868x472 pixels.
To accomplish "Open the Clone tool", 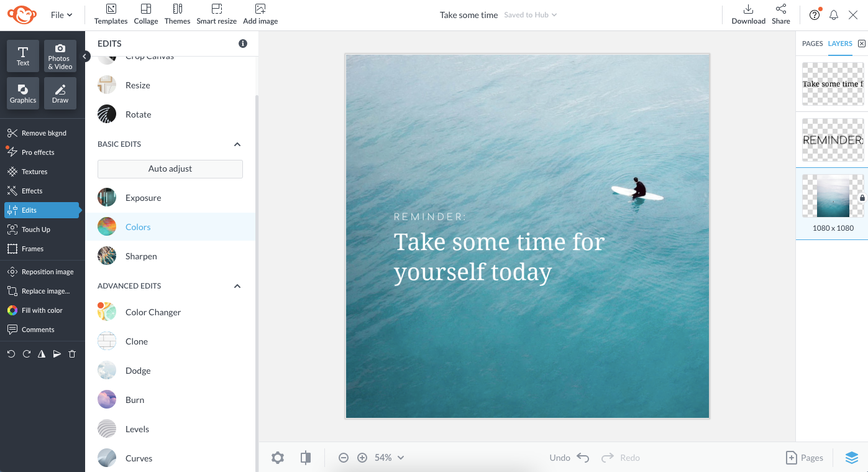I will pos(170,341).
